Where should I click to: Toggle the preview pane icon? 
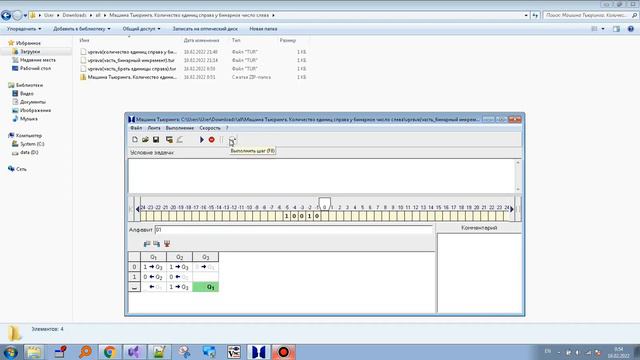point(616,29)
